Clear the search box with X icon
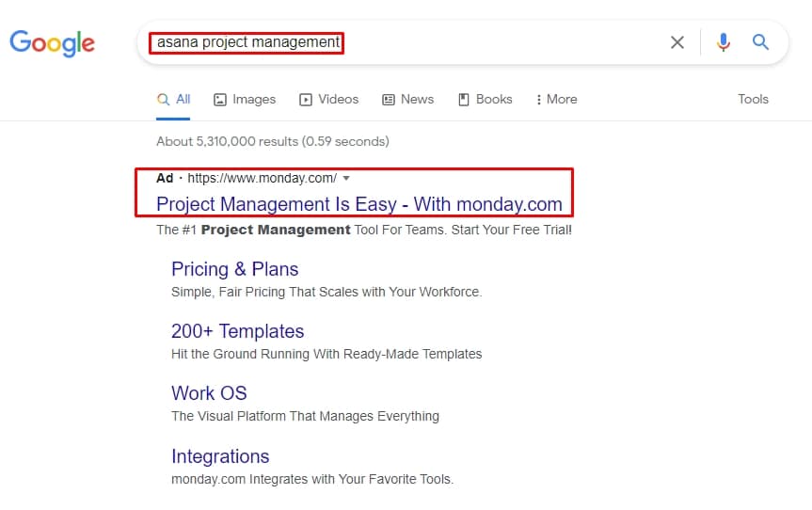This screenshot has width=812, height=510. click(x=677, y=42)
